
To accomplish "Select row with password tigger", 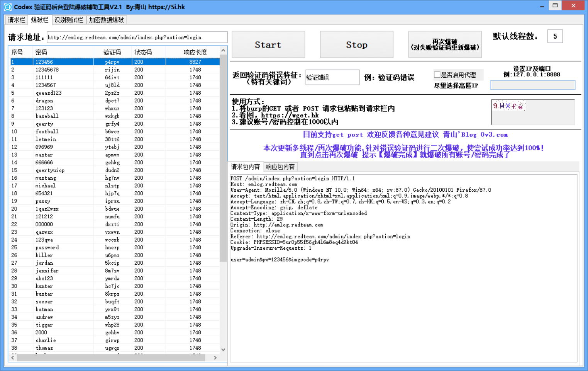I will click(x=115, y=325).
